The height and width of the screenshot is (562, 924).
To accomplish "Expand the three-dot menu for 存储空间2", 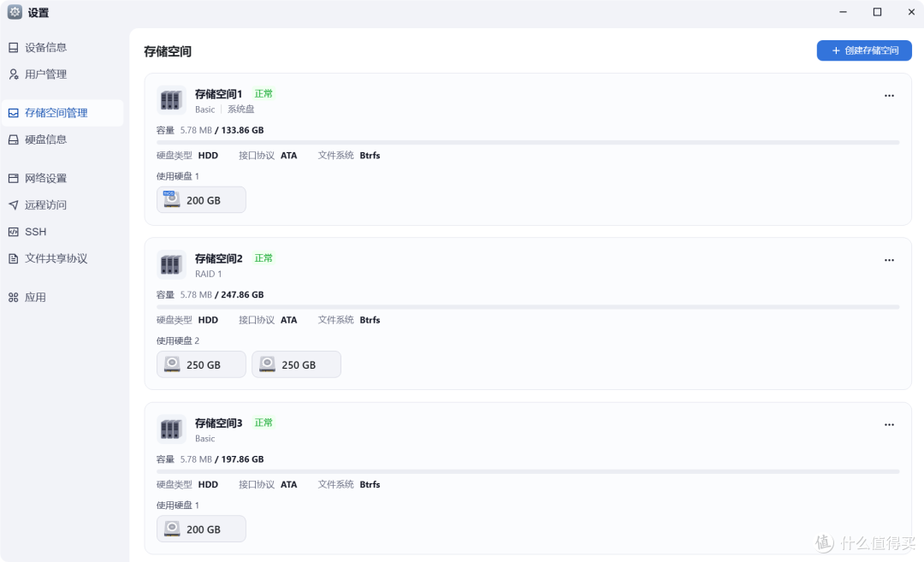I will coord(889,260).
